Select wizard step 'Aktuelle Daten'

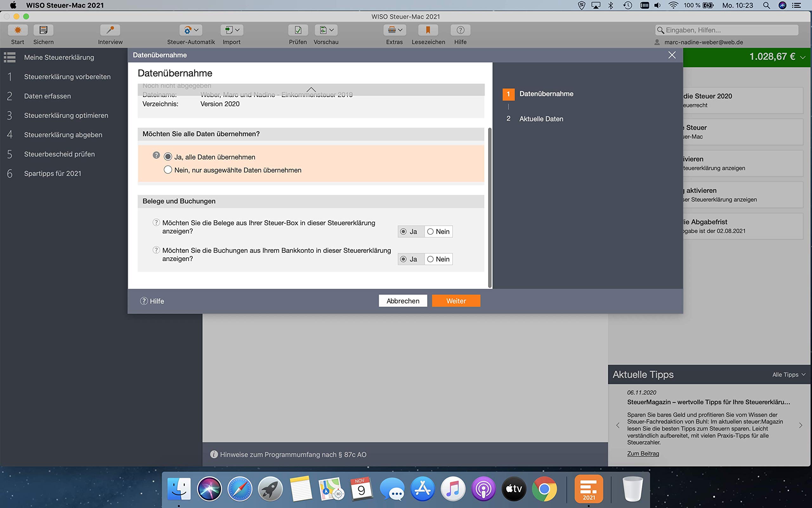[541, 119]
